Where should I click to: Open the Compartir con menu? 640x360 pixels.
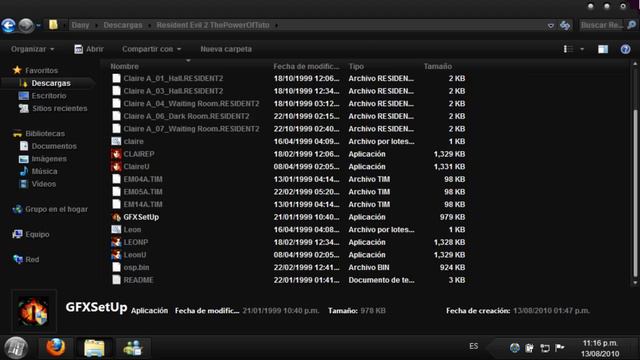click(x=151, y=49)
